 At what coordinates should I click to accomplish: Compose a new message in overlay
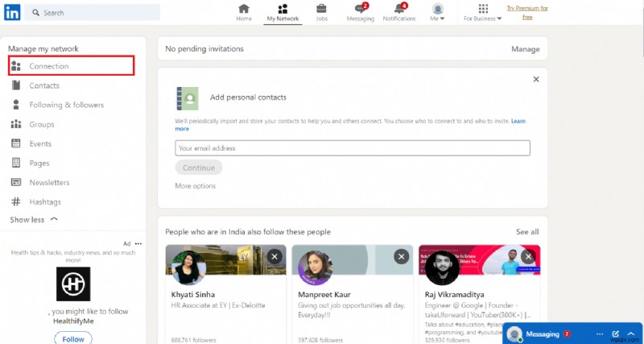click(615, 334)
